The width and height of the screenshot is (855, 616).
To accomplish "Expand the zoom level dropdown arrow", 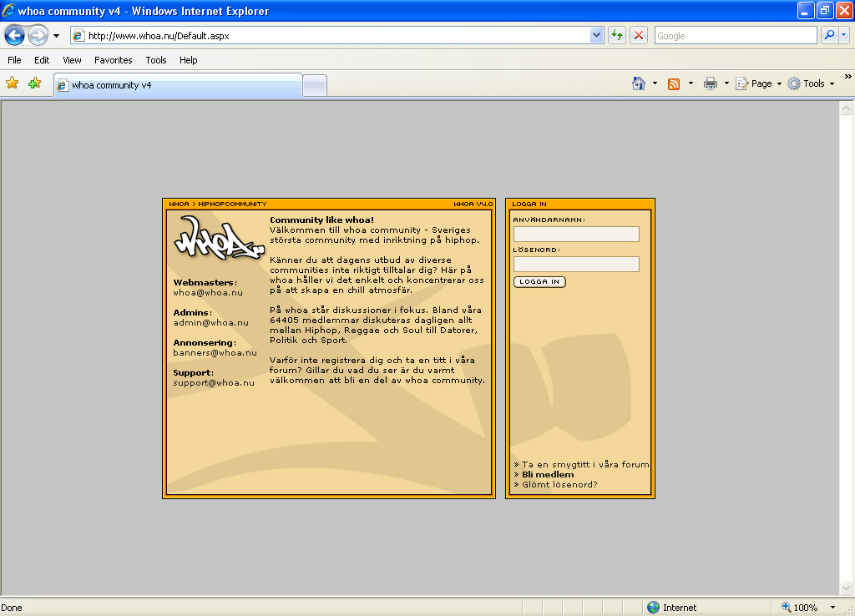I will [832, 608].
